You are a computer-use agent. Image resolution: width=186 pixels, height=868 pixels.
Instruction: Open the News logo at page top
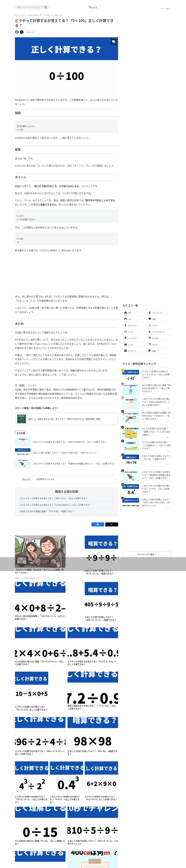[93, 7]
